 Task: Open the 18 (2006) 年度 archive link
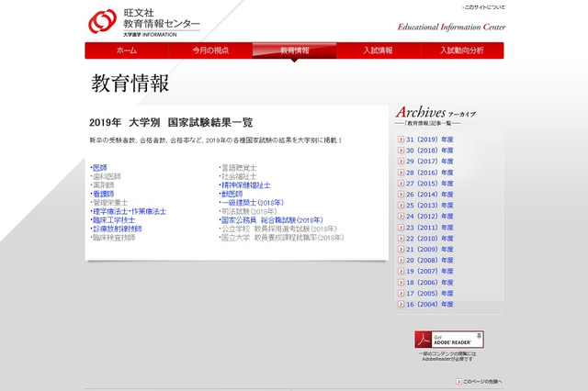[430, 282]
